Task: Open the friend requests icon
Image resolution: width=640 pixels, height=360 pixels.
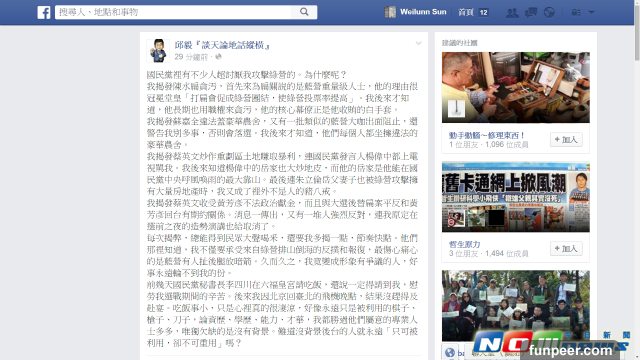Action: pyautogui.click(x=512, y=12)
